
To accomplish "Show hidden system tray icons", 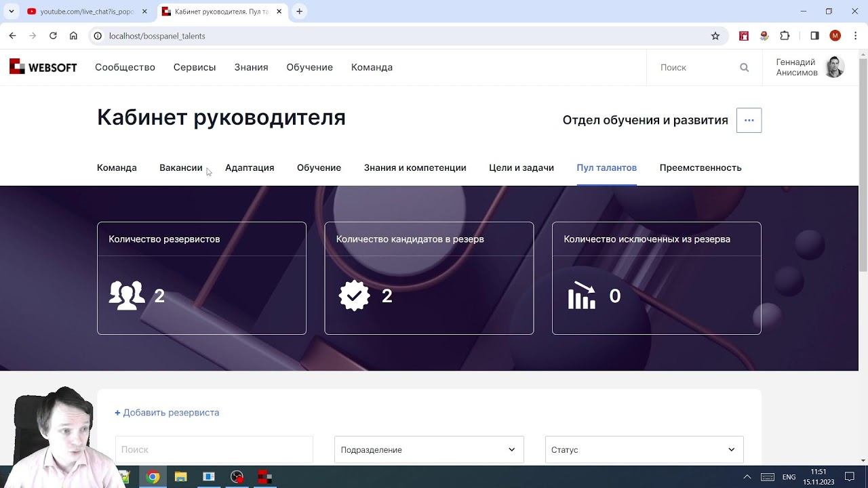I will click(x=747, y=477).
